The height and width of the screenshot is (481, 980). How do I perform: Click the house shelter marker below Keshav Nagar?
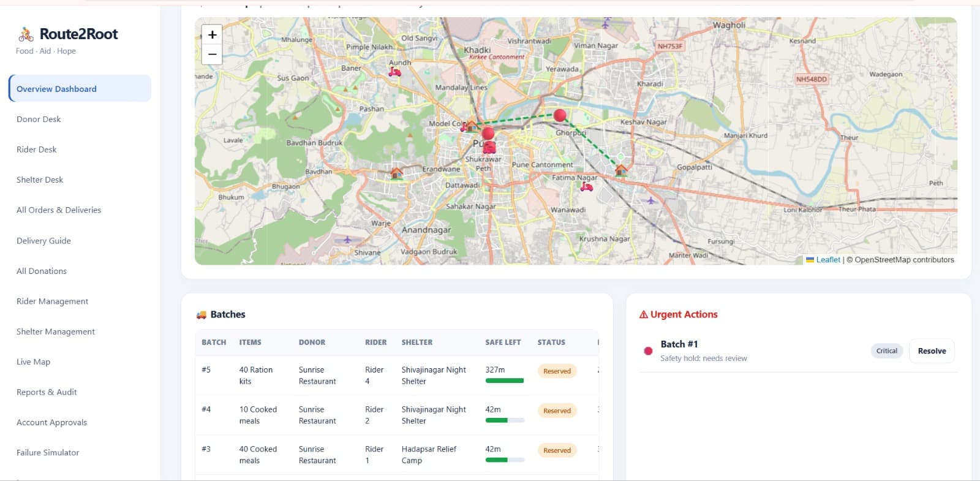(621, 170)
